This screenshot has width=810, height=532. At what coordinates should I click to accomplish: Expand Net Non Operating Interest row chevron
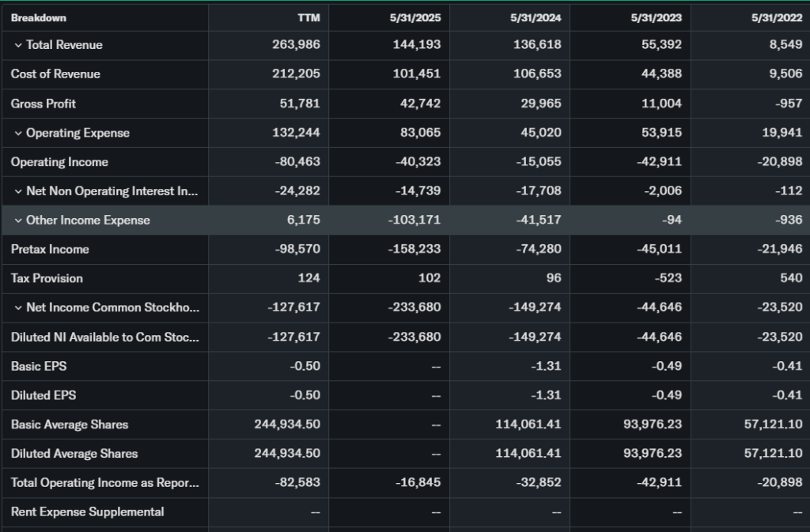tap(18, 191)
